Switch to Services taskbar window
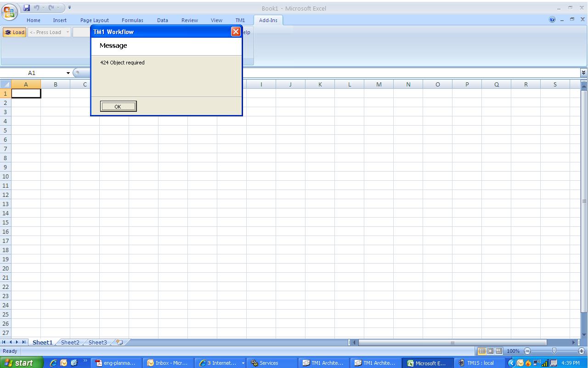This screenshot has height=368, width=588. [273, 363]
